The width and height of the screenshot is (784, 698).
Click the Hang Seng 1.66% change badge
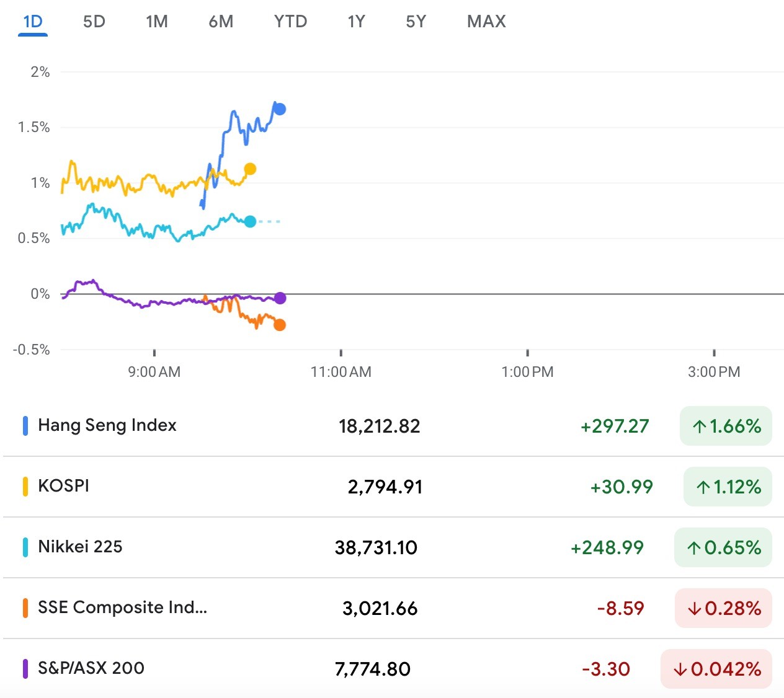[726, 426]
